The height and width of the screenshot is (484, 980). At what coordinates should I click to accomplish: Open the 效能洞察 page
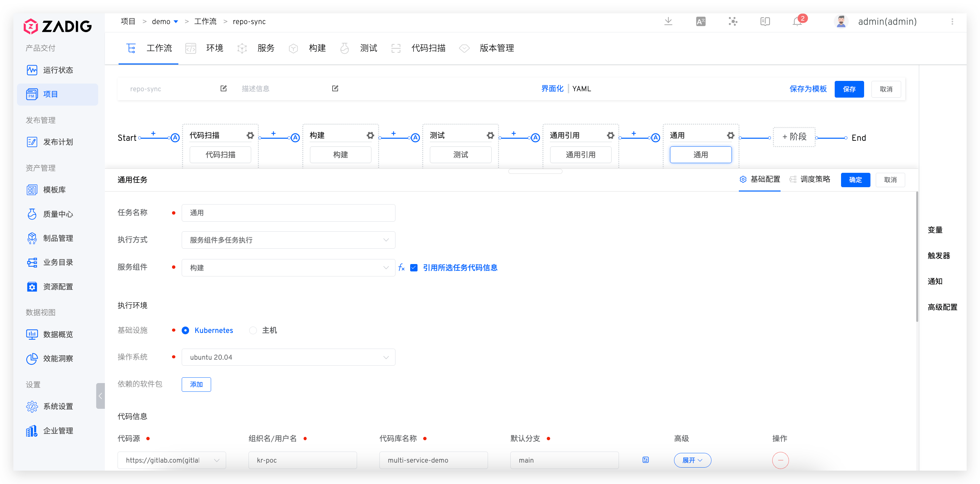pos(57,358)
